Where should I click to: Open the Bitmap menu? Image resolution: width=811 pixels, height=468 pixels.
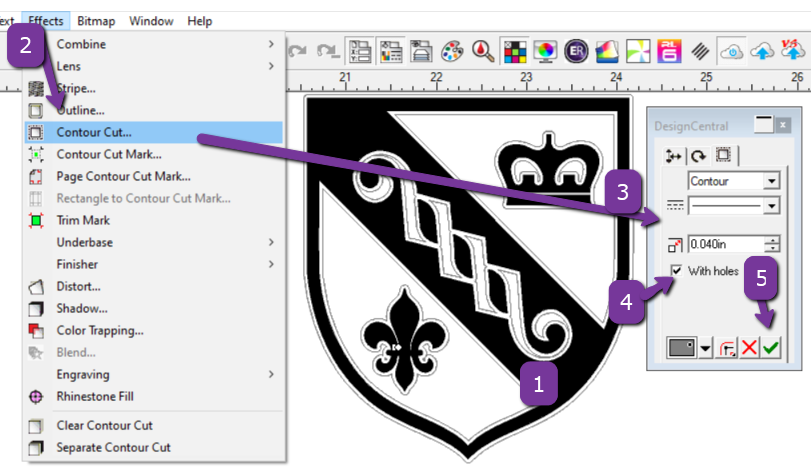[96, 21]
